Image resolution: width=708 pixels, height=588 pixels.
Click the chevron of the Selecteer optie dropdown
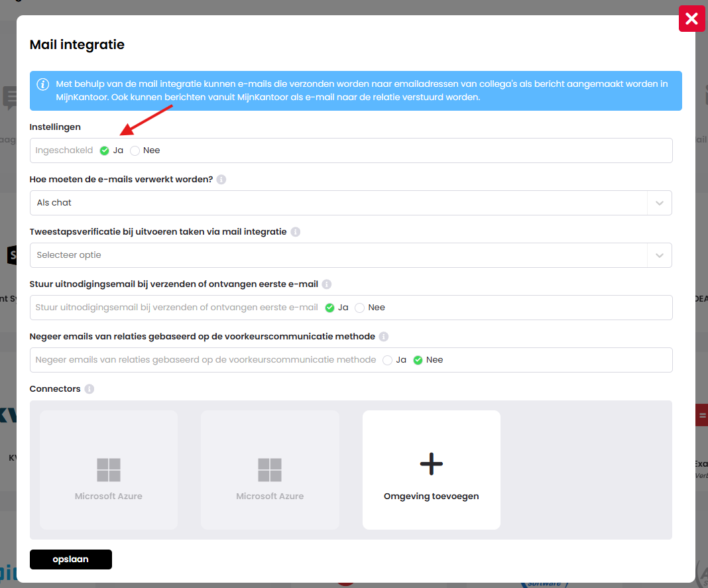(659, 255)
